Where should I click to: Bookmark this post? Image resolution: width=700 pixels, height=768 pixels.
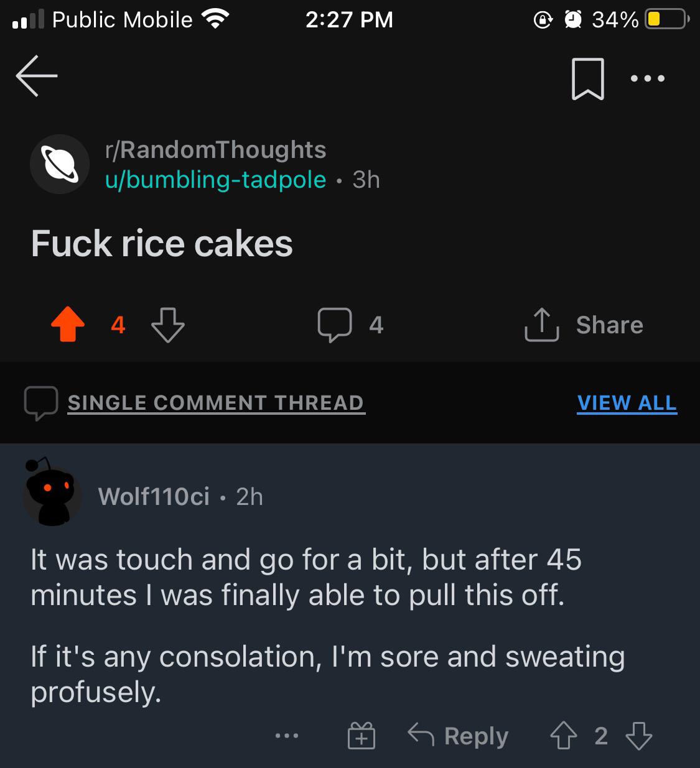[587, 79]
